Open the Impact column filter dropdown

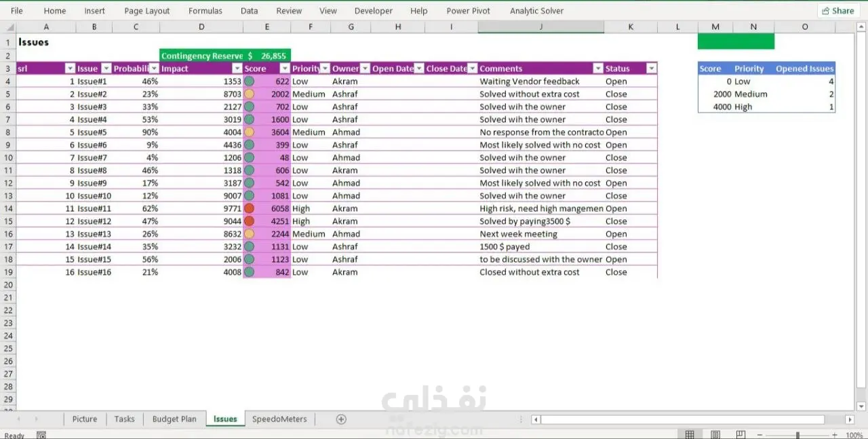[237, 69]
